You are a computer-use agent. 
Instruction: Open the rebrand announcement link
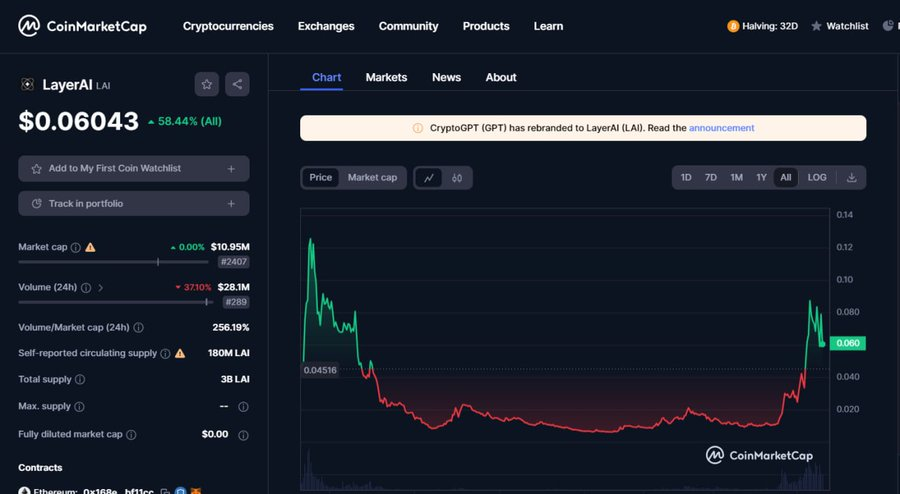(x=721, y=128)
